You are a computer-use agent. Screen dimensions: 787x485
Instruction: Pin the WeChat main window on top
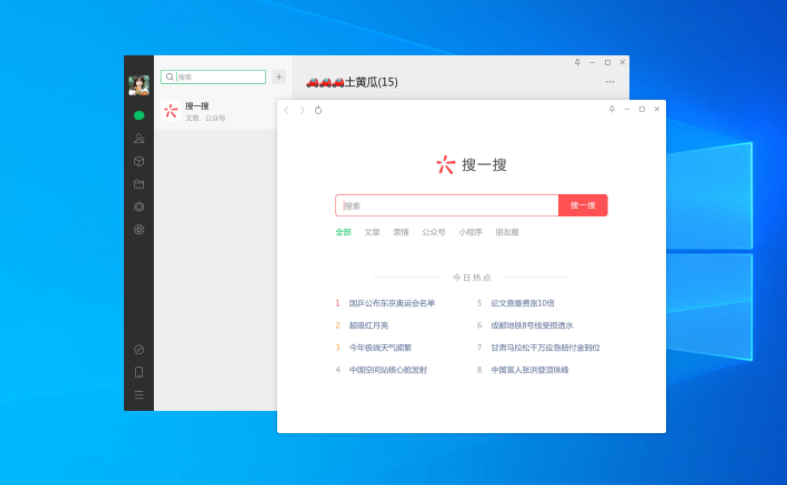pyautogui.click(x=577, y=62)
